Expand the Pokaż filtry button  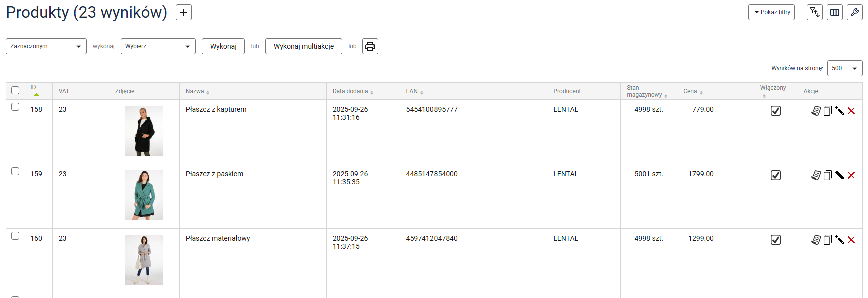[771, 12]
